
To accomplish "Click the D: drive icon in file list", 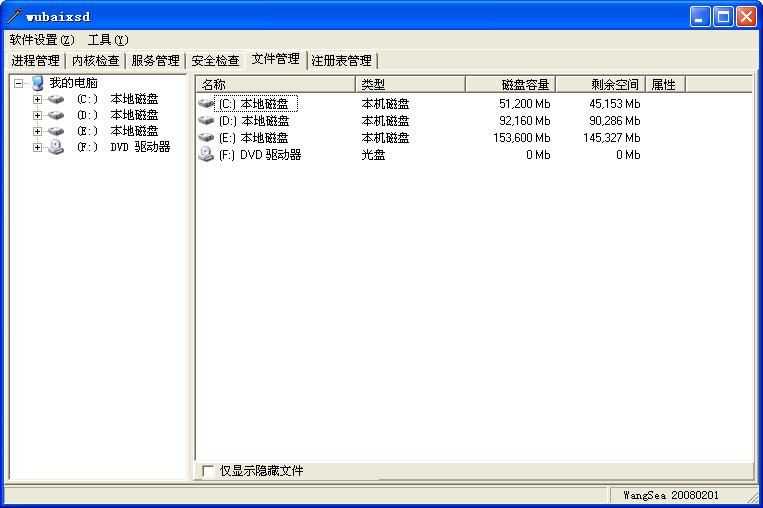I will [x=206, y=120].
